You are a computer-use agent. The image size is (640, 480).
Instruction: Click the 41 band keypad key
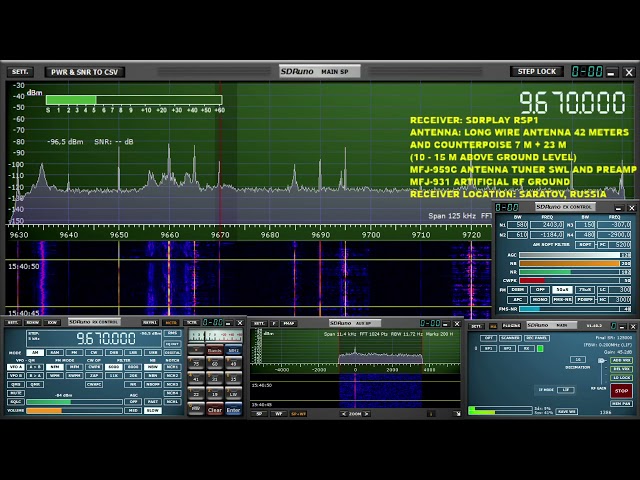(x=196, y=379)
